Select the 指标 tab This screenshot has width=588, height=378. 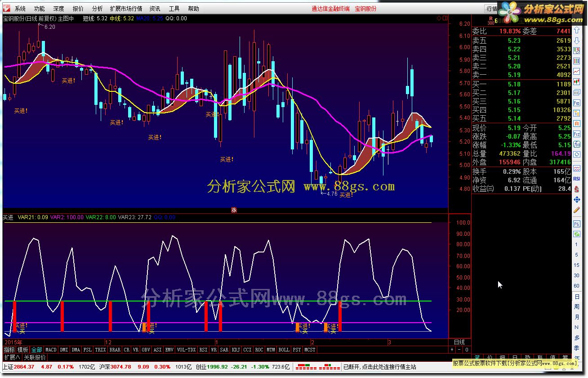[9, 350]
